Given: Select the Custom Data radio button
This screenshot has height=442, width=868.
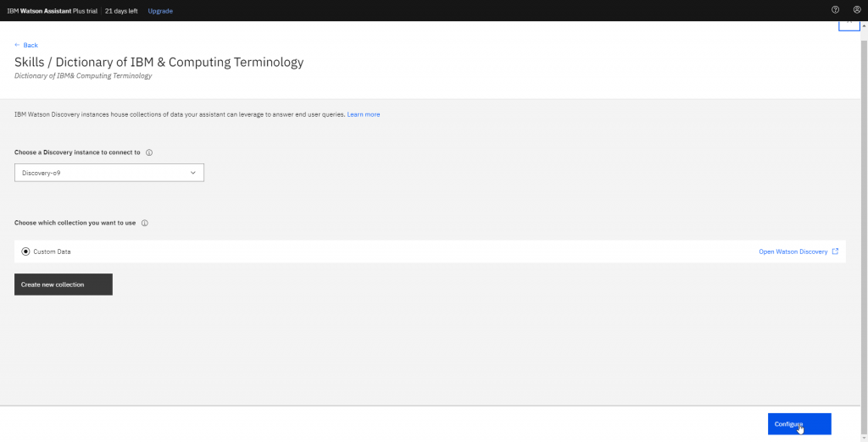Looking at the screenshot, I should (26, 251).
